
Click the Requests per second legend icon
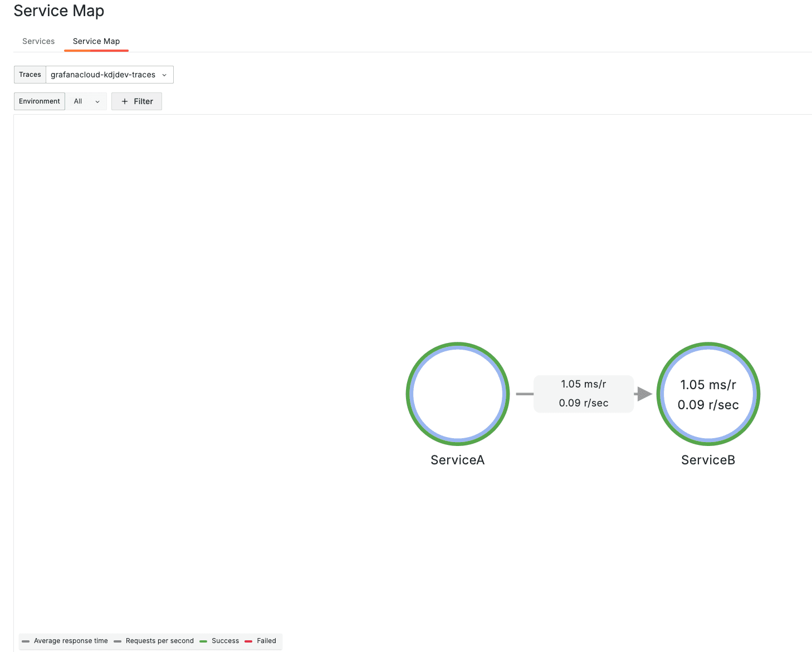(118, 641)
